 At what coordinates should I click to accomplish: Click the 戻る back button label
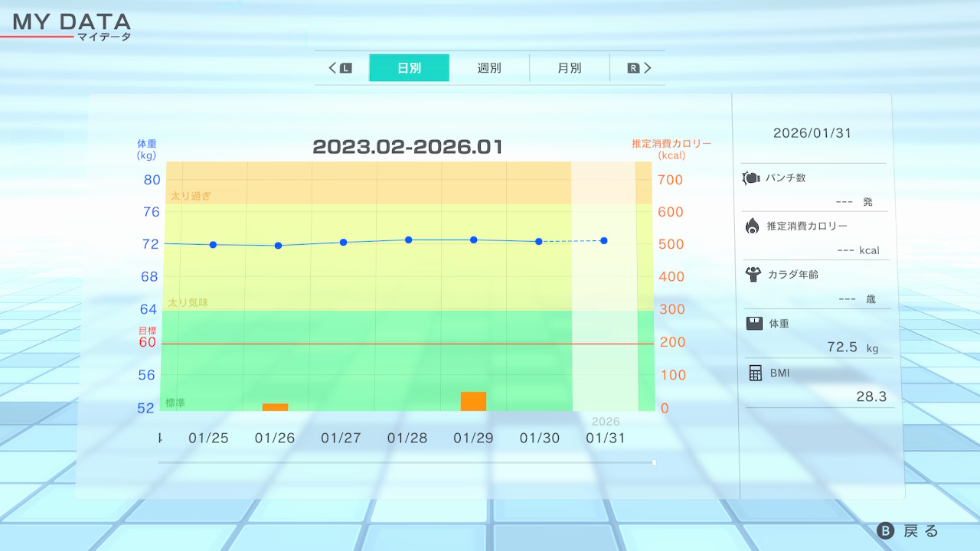point(920,531)
